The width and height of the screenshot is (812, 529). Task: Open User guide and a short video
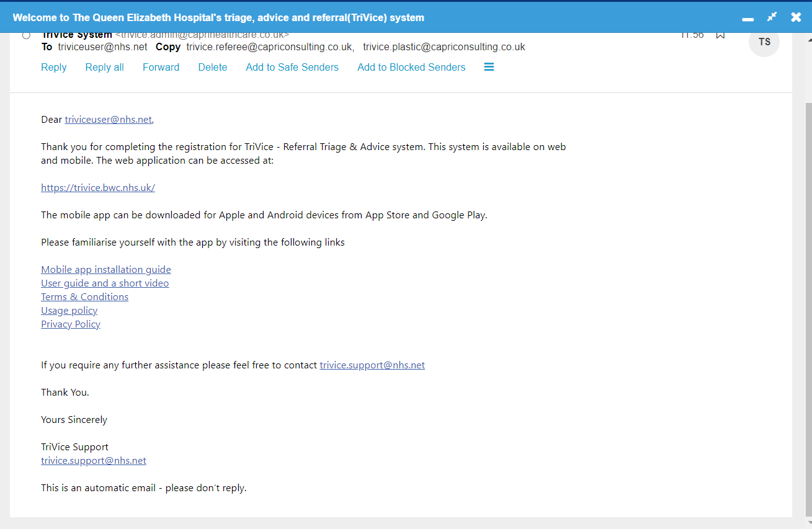105,283
